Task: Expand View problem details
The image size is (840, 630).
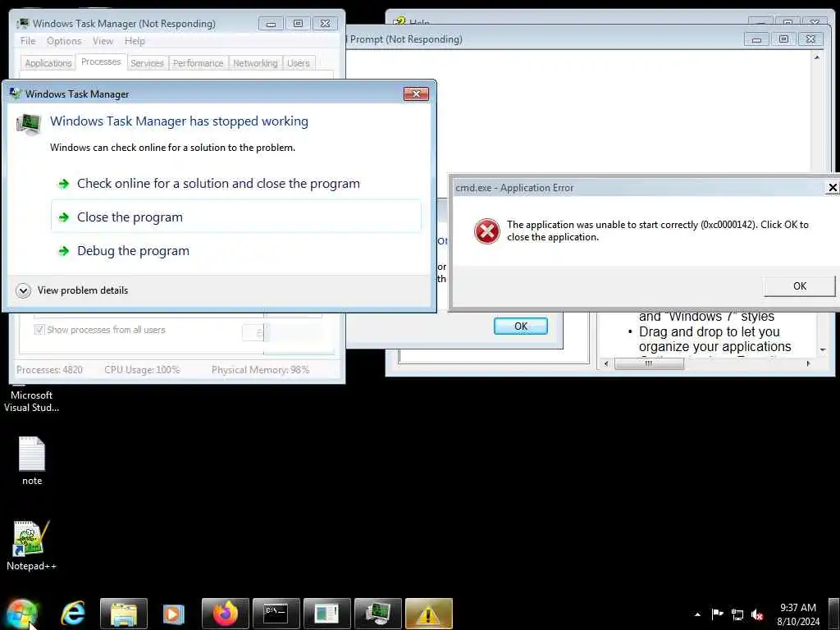Action: click(72, 290)
